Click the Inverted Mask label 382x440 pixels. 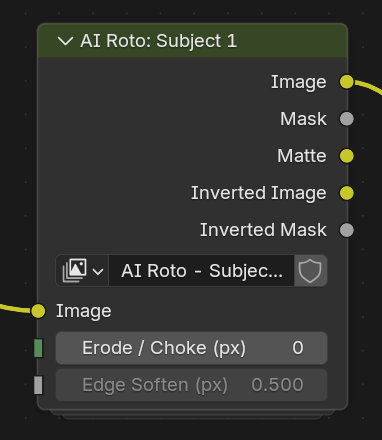click(x=263, y=230)
